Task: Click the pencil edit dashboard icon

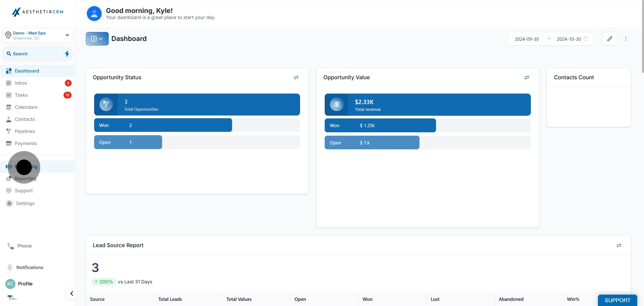Action: click(610, 39)
